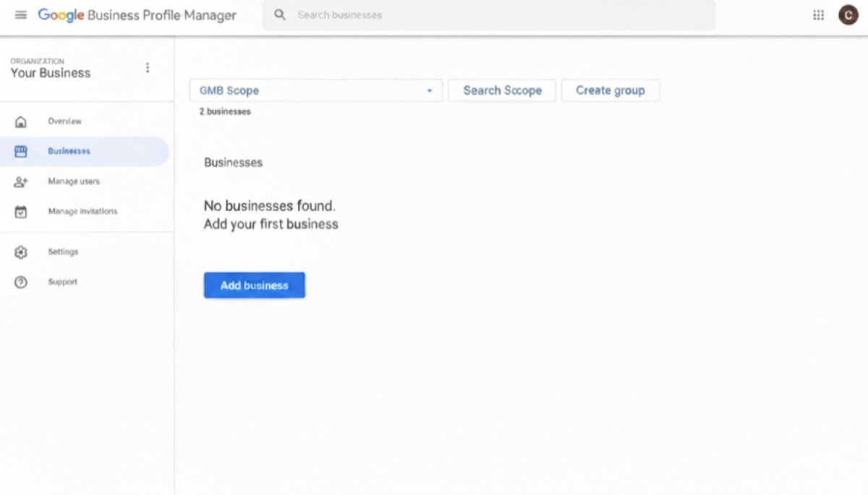Click the Settings gear icon
The height and width of the screenshot is (495, 868).
tap(21, 252)
